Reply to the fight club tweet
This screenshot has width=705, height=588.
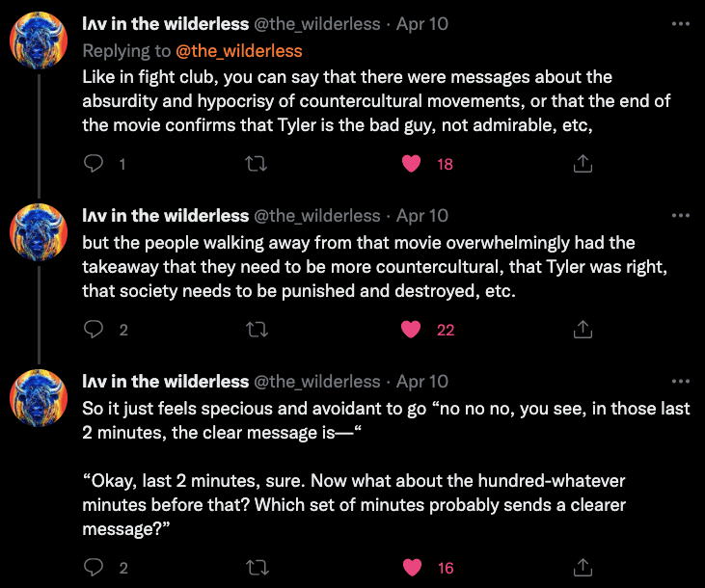(x=94, y=164)
